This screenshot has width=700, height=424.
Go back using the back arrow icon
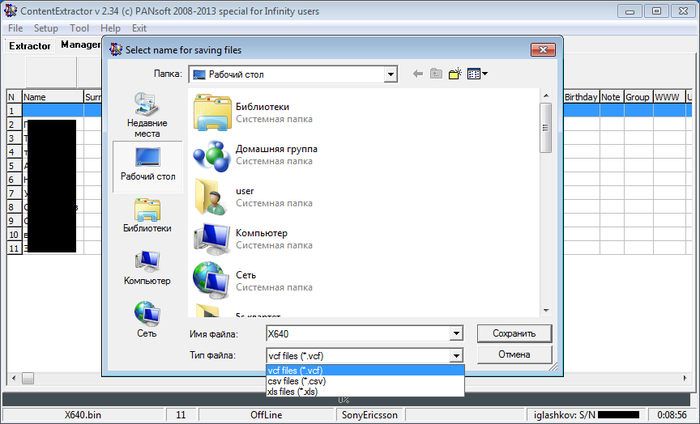coord(418,74)
